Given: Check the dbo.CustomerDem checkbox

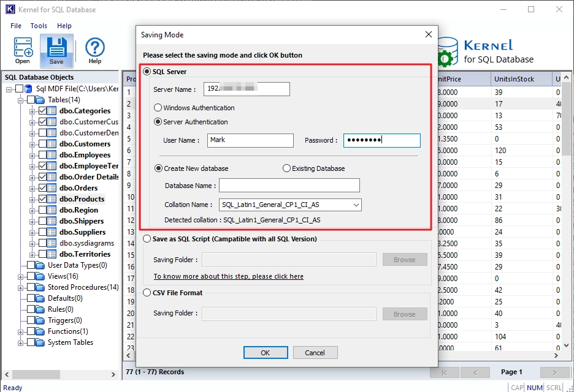Looking at the screenshot, I should pos(42,133).
